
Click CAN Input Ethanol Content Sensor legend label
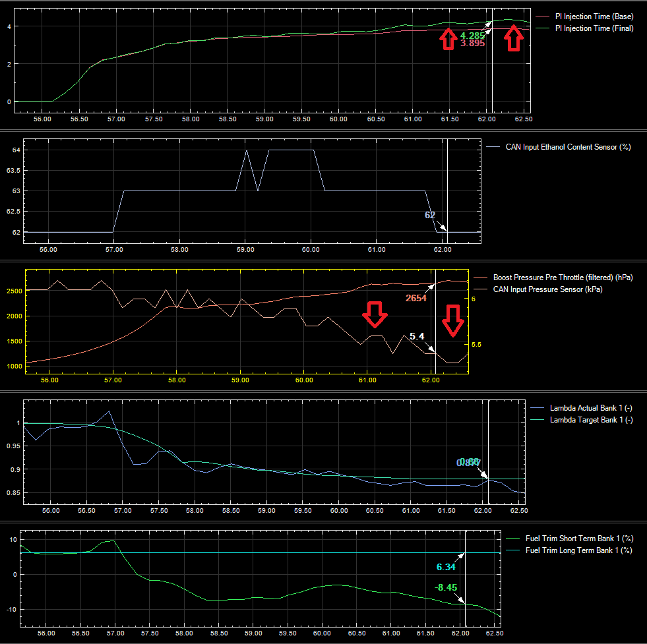pyautogui.click(x=568, y=147)
